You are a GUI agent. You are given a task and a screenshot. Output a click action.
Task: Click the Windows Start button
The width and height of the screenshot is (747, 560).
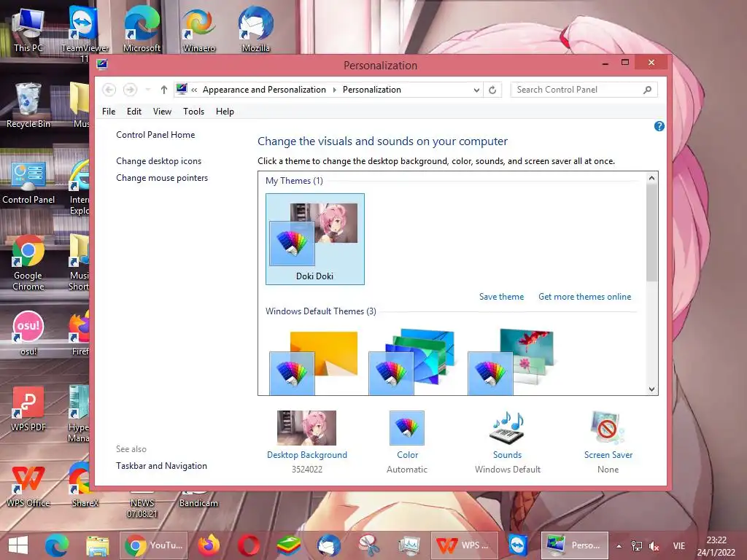(18, 545)
